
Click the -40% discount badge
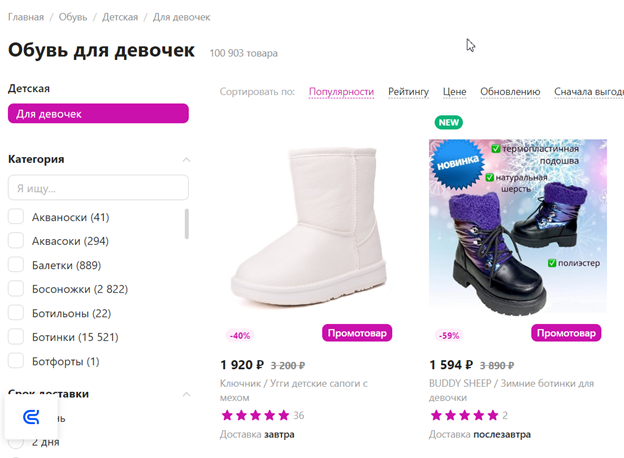(x=240, y=335)
